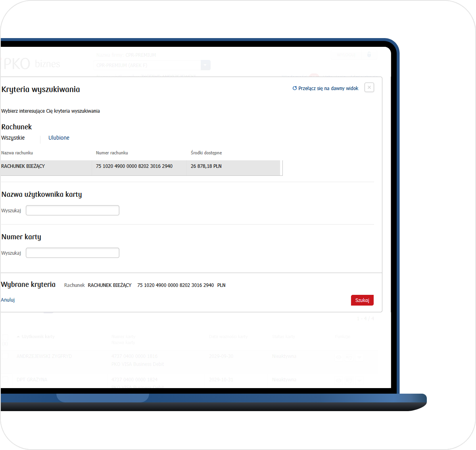Focus the Nazwa użytkownika karty search field

[x=73, y=210]
